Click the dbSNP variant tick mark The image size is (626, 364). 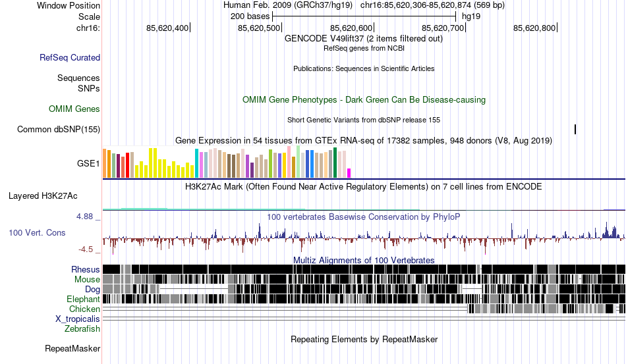click(575, 129)
